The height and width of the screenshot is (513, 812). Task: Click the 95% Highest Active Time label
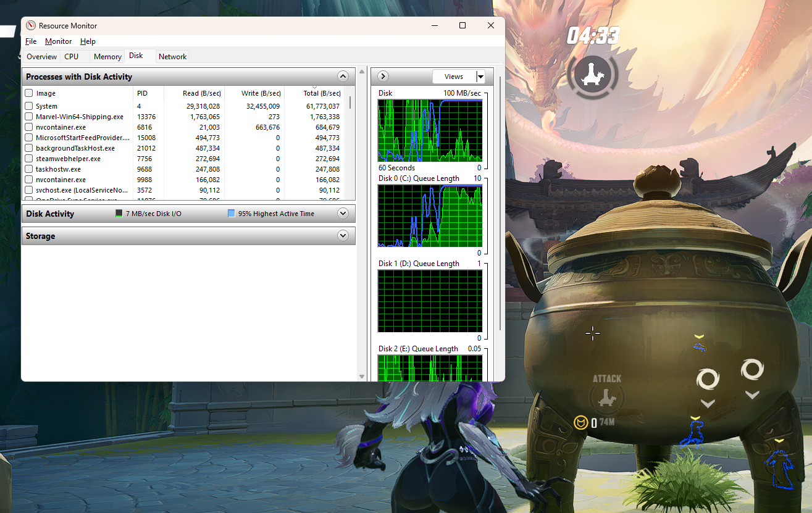(276, 214)
